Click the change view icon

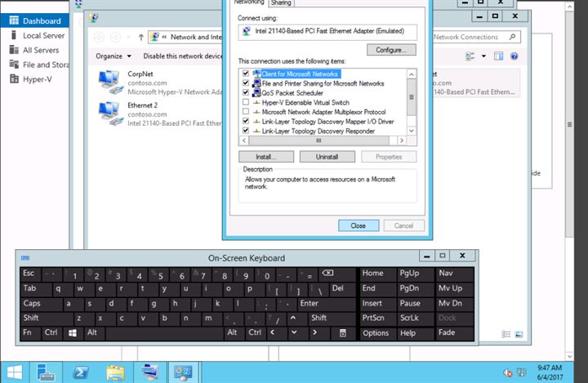470,56
